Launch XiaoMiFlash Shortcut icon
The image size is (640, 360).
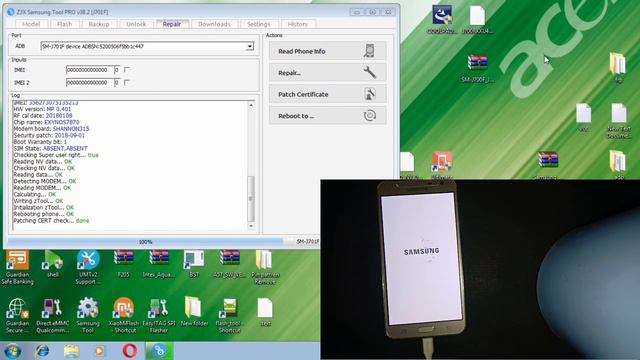(x=123, y=316)
